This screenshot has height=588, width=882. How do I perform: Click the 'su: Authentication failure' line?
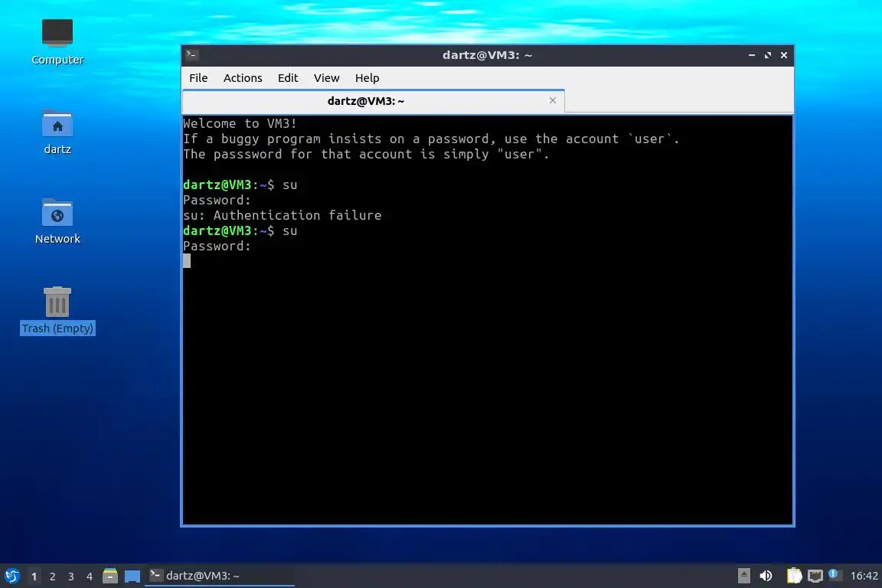282,215
